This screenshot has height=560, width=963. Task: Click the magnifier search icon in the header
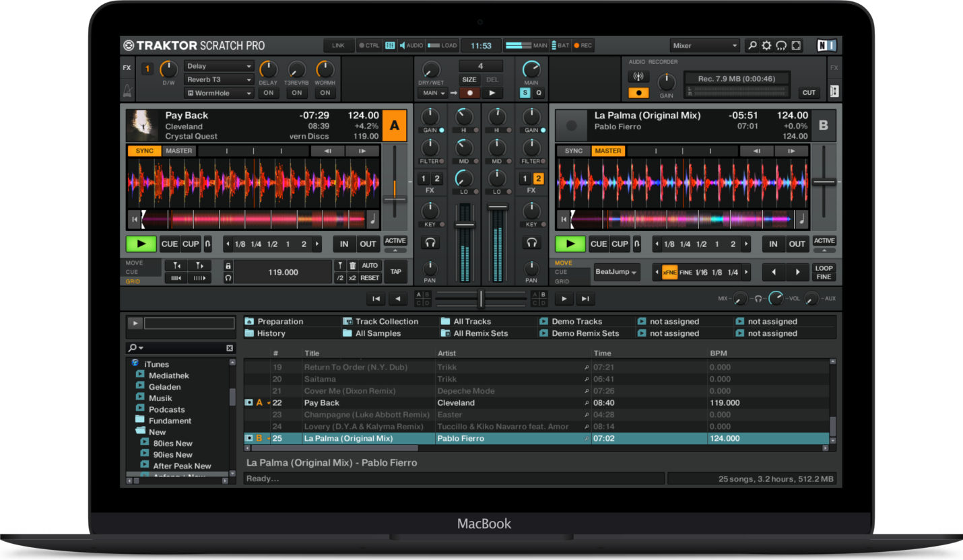(752, 45)
